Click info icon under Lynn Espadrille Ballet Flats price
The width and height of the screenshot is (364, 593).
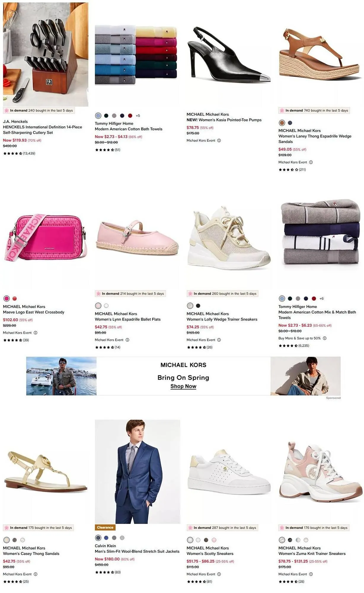[x=127, y=340]
